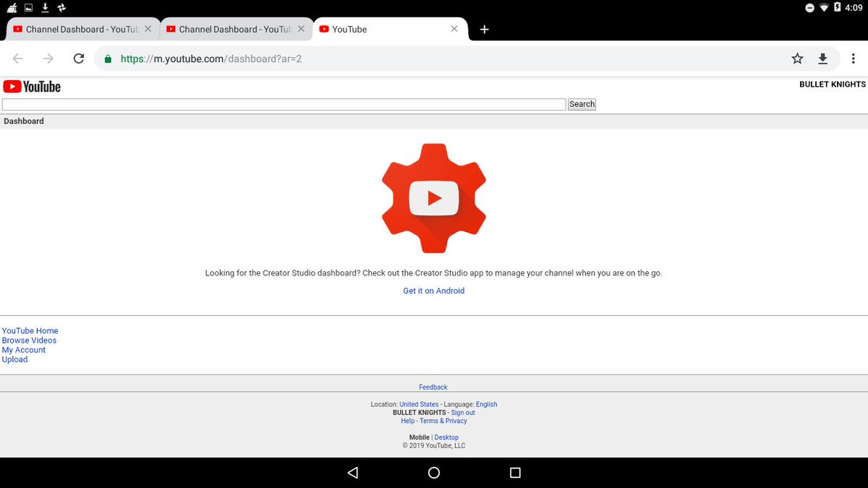Open My Account link

click(x=24, y=350)
